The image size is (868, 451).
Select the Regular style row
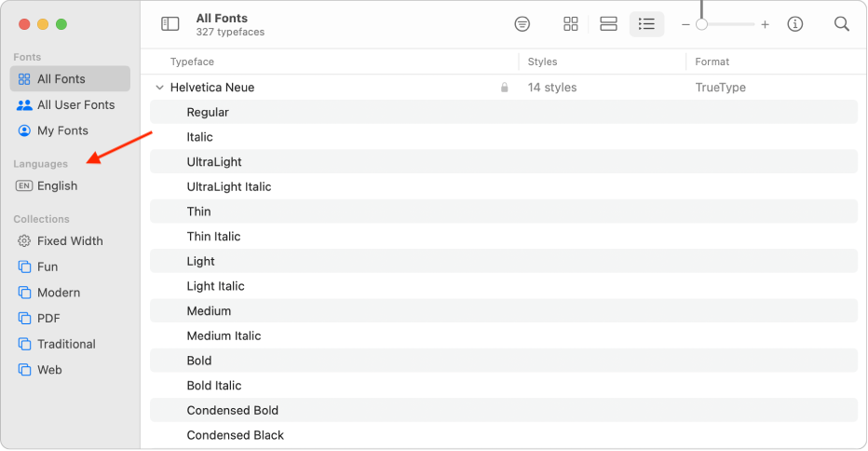[504, 112]
